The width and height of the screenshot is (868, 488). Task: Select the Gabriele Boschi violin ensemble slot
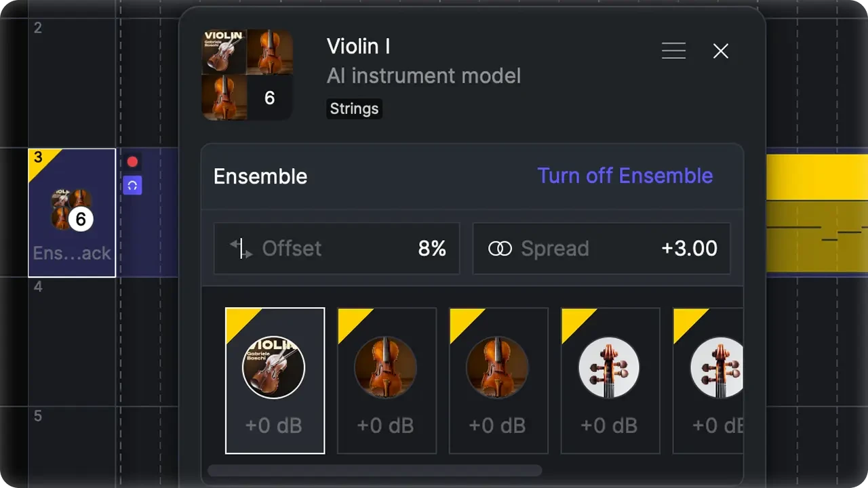tap(275, 380)
